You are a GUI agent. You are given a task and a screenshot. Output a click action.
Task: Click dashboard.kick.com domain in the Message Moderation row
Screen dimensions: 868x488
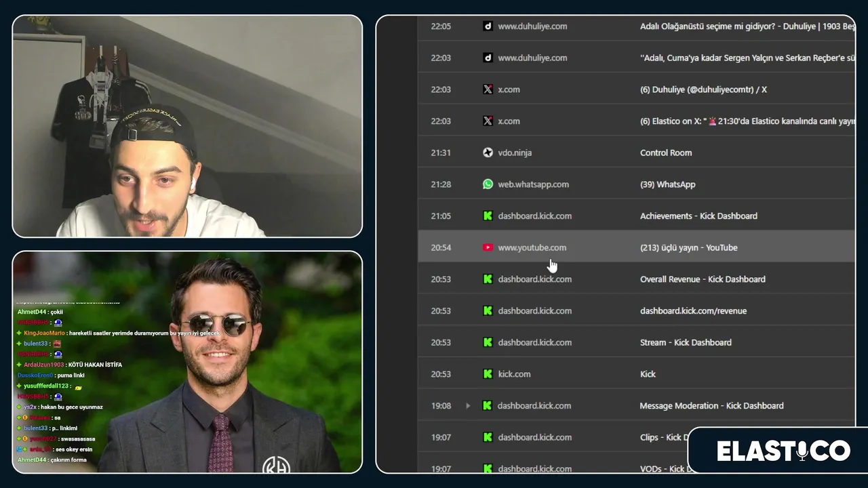534,406
